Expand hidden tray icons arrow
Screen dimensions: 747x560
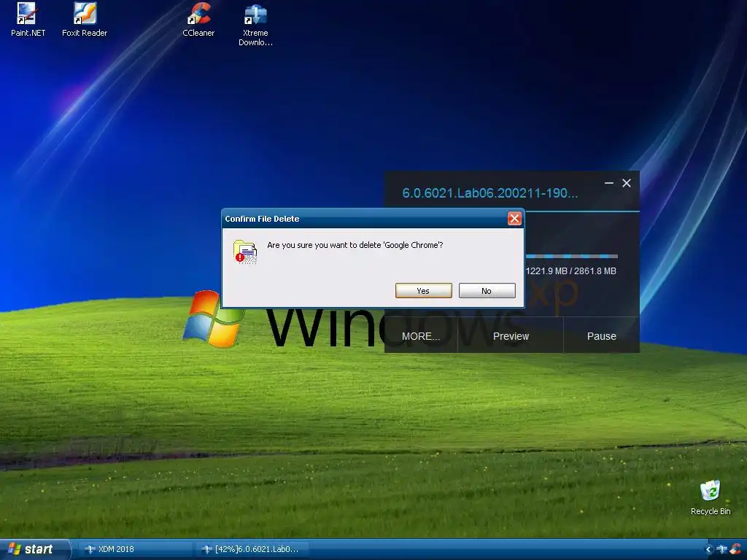point(708,549)
